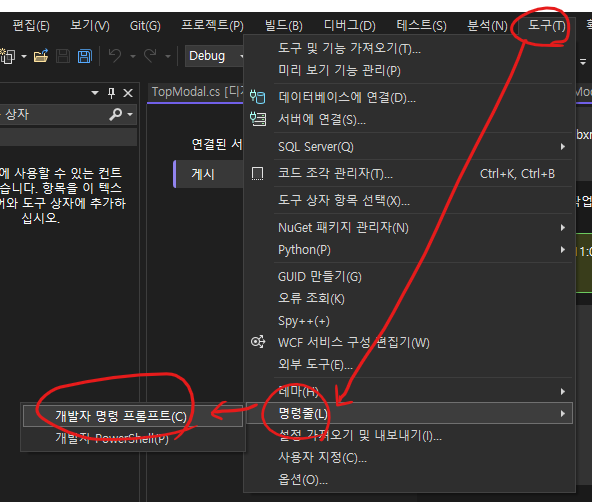Viewport: 592px width, 502px height.
Task: Expand the 테마(H) submenu arrow
Action: point(563,391)
